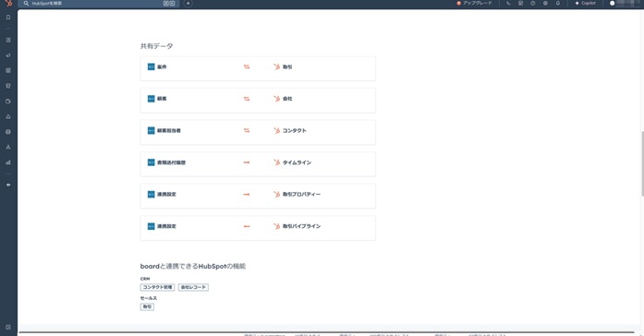Image resolution: width=644 pixels, height=336 pixels.
Task: Click the 顧客担当者 label
Action: pos(169,130)
